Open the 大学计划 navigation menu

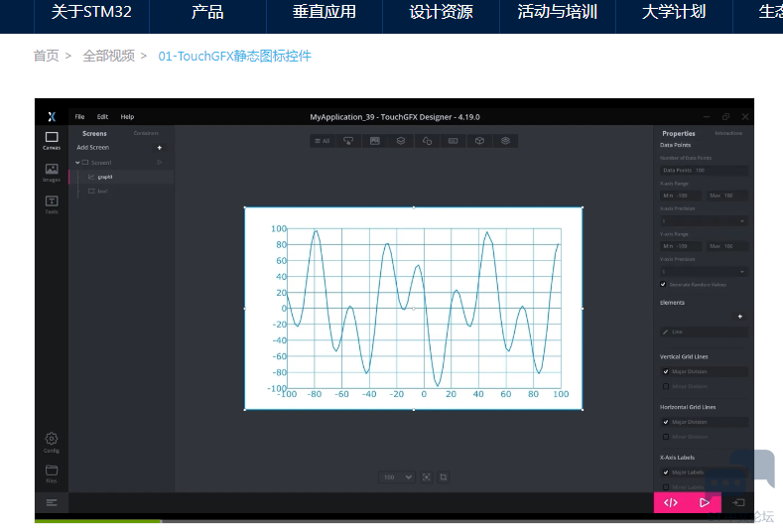(674, 12)
